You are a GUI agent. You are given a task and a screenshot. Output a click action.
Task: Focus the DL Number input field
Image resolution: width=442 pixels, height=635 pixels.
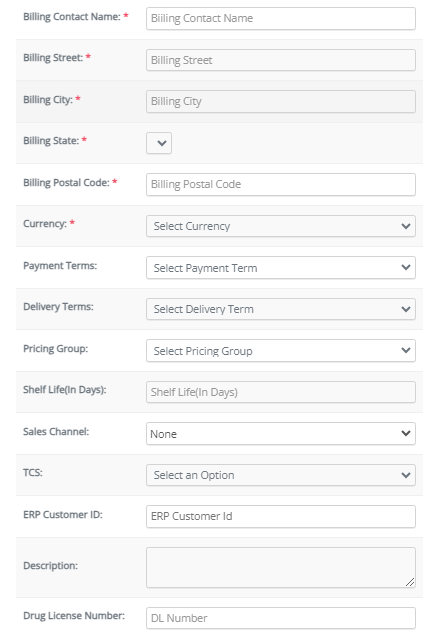(x=280, y=618)
